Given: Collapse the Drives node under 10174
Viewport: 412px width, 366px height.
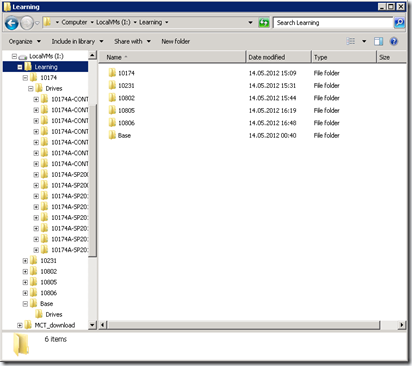Looking at the screenshot, I should pyautogui.click(x=30, y=88).
